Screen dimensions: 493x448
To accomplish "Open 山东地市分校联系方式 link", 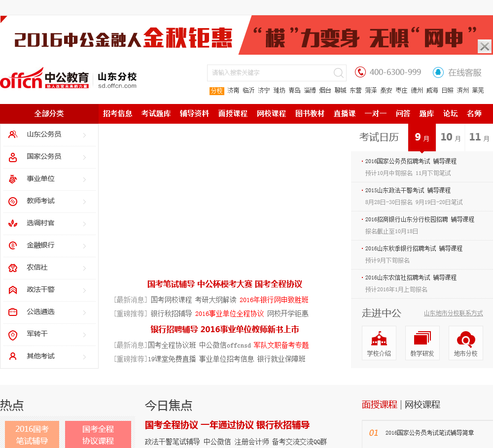I will [x=454, y=313].
